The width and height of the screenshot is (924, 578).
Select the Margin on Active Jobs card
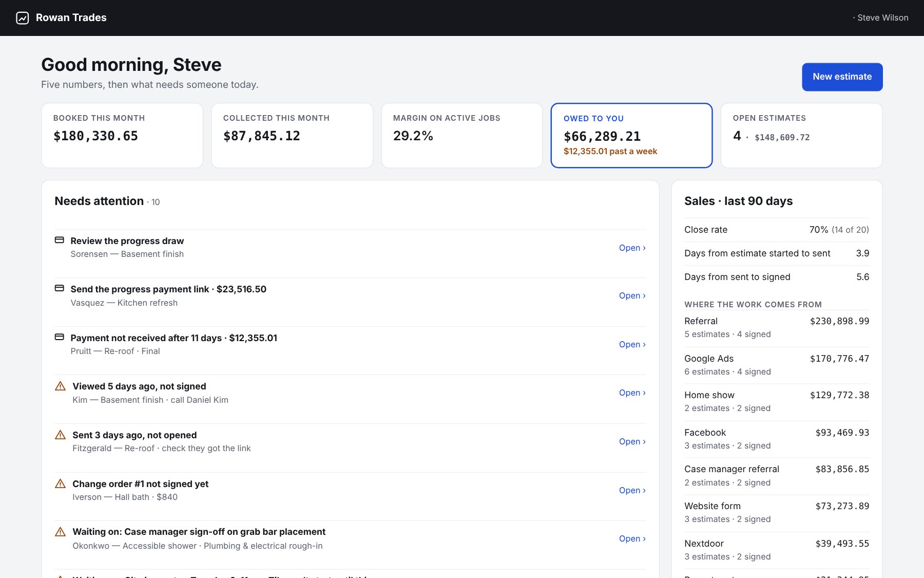click(462, 136)
